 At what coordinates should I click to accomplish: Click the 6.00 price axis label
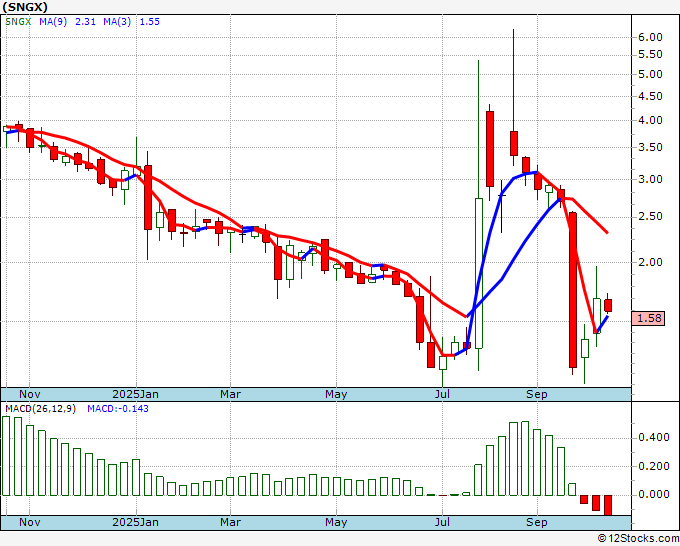(650, 37)
